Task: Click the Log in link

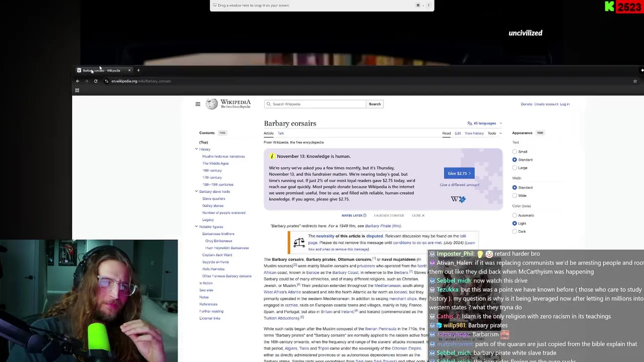Action: pos(565,104)
